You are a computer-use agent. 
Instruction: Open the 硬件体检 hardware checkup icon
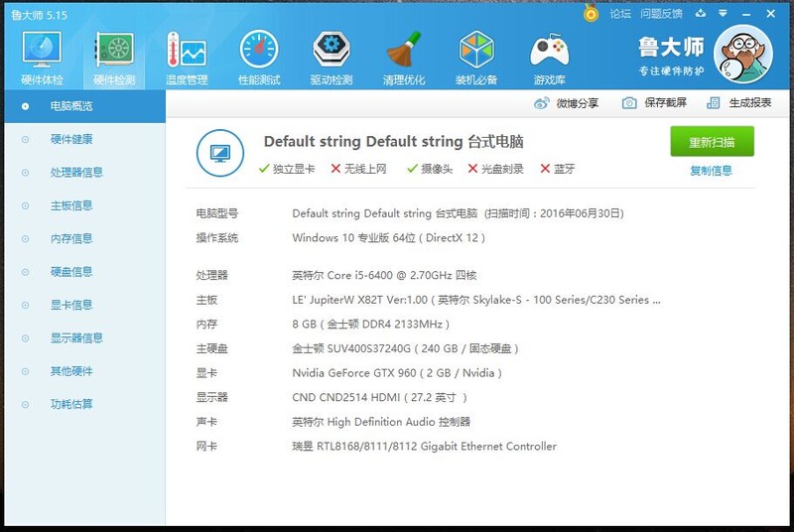[x=42, y=58]
